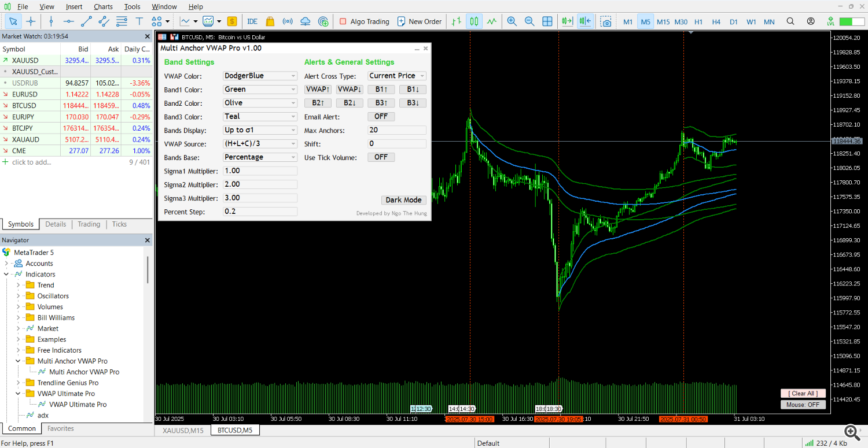
Task: Draw a vertical line
Action: click(51, 21)
